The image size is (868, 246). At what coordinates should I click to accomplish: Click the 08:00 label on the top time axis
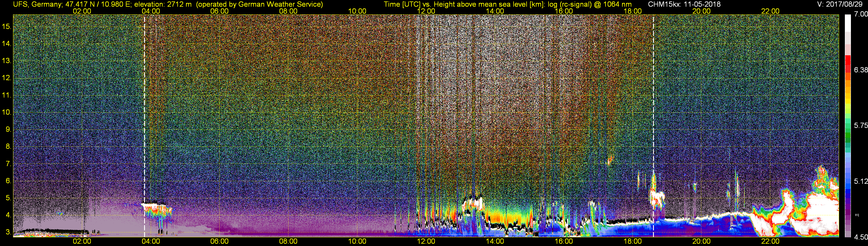288,11
